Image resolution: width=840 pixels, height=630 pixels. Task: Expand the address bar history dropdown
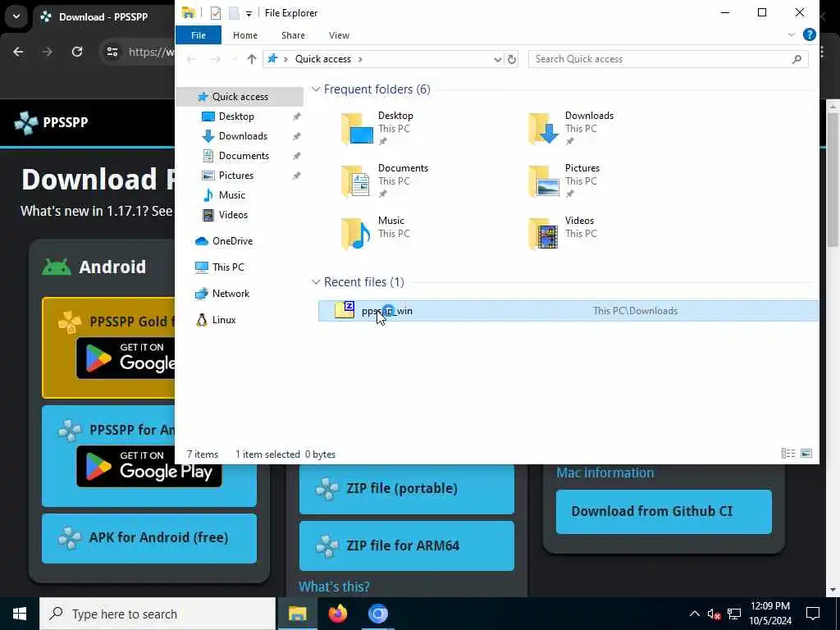pyautogui.click(x=498, y=59)
